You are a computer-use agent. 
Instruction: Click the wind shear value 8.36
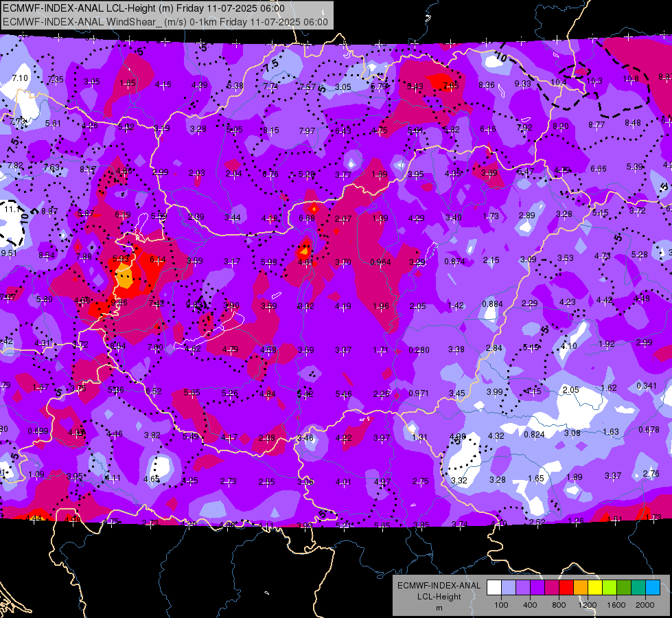(487, 85)
